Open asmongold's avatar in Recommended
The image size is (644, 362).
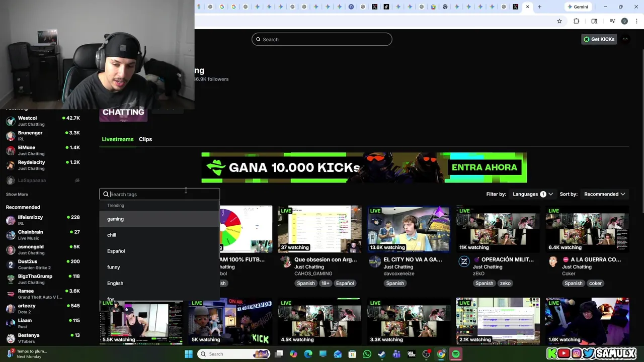coord(10,249)
